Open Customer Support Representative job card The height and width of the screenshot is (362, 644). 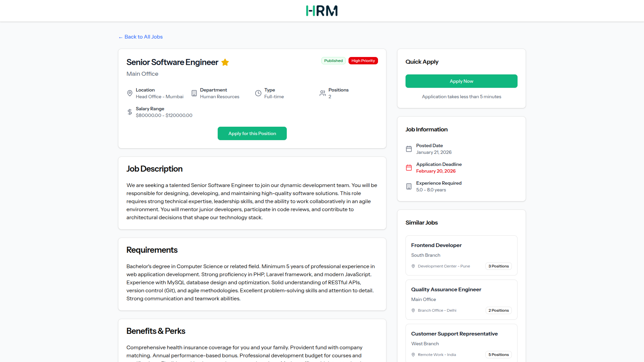[454, 334]
